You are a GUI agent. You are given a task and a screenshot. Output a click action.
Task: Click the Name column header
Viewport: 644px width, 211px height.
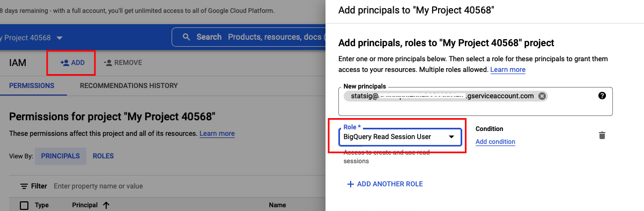click(277, 205)
